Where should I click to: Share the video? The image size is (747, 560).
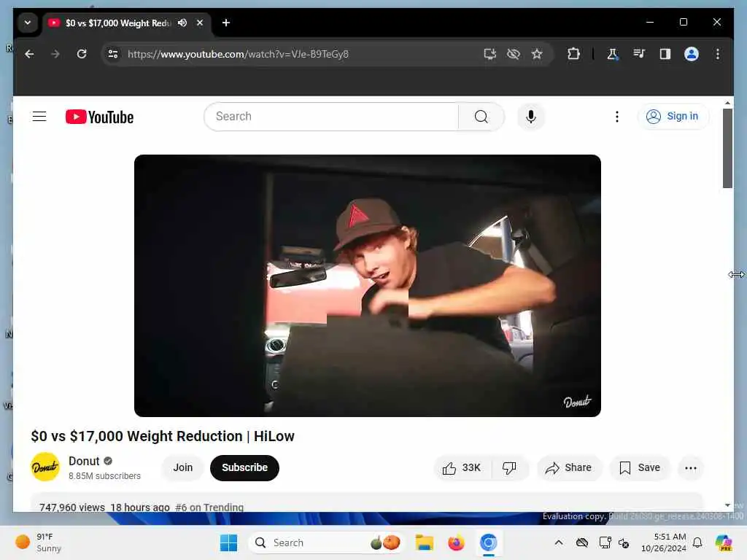coord(569,468)
